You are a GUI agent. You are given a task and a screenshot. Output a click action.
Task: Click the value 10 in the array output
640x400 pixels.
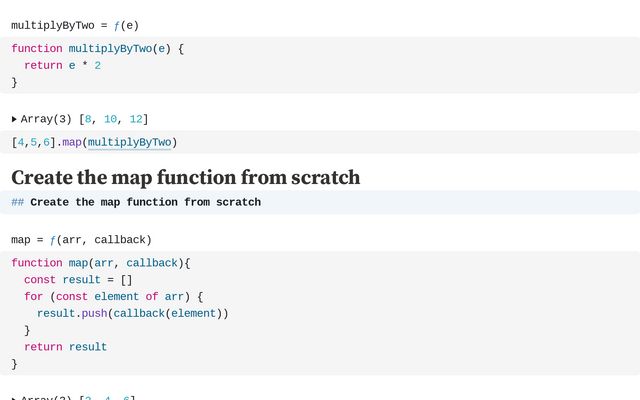[x=110, y=119]
